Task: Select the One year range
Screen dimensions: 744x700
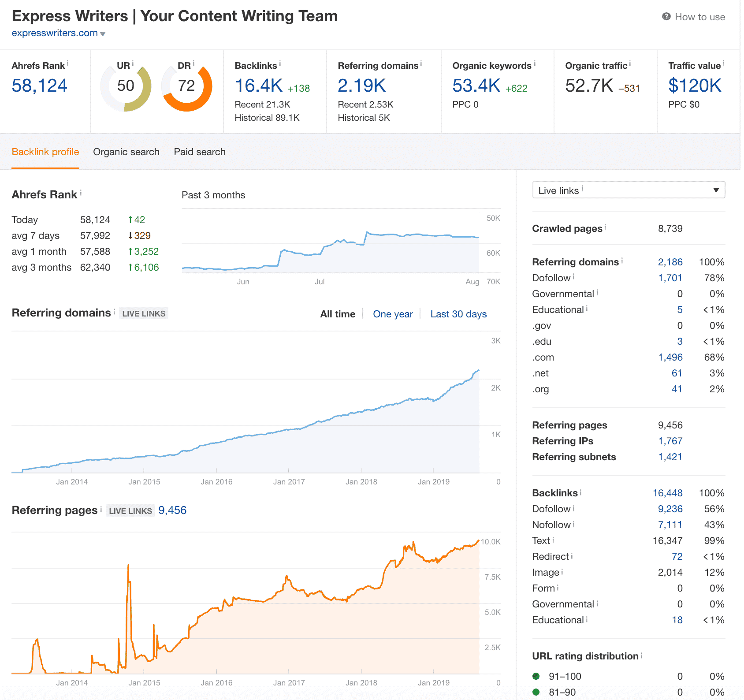Action: point(393,314)
